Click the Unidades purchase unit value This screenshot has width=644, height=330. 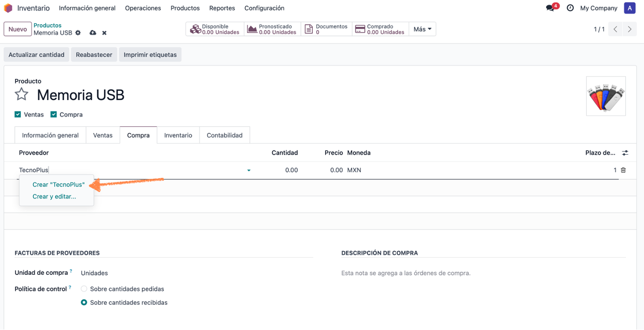pos(94,273)
